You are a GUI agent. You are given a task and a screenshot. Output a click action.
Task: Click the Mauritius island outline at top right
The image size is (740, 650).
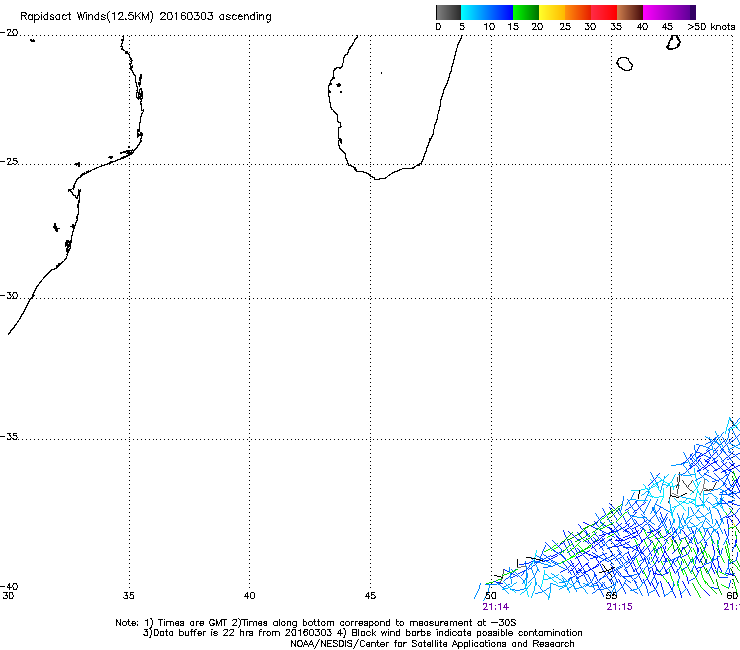point(673,43)
